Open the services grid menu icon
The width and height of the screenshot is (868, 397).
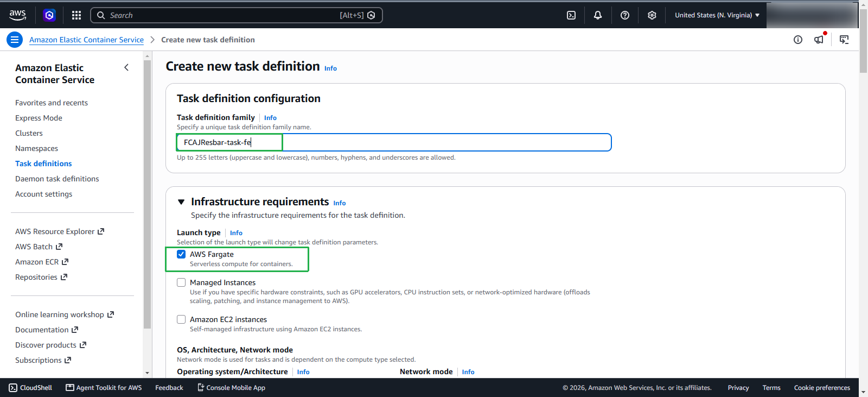[x=76, y=15]
